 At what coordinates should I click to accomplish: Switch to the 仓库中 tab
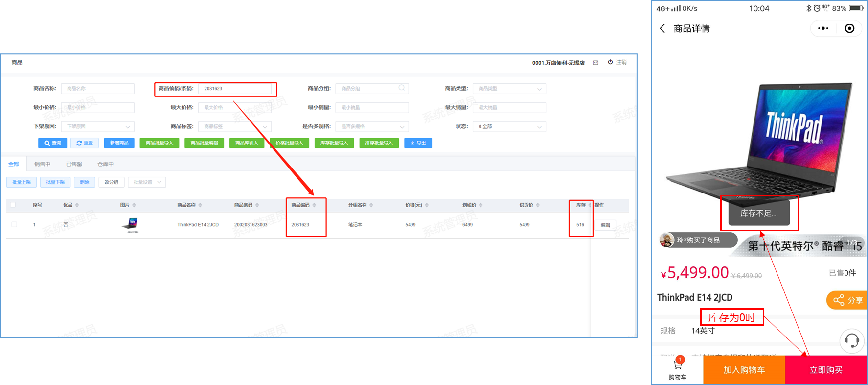pos(106,164)
